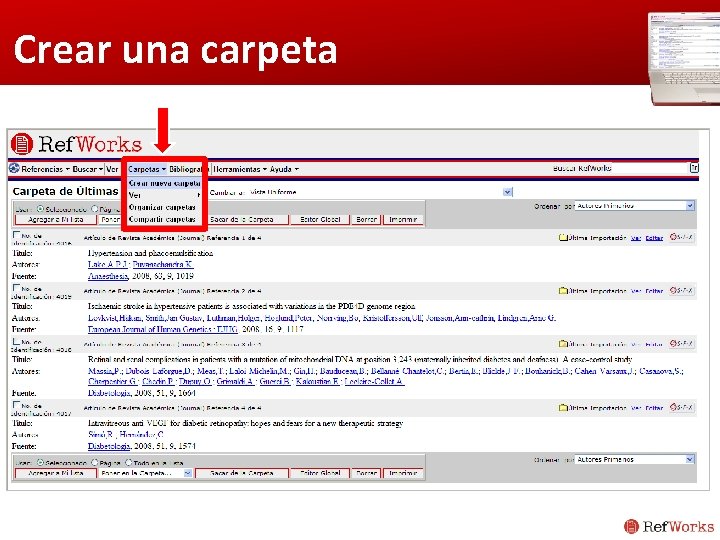Open author link Lovkvist, Hakan
The height and width of the screenshot is (540, 720).
click(114, 318)
